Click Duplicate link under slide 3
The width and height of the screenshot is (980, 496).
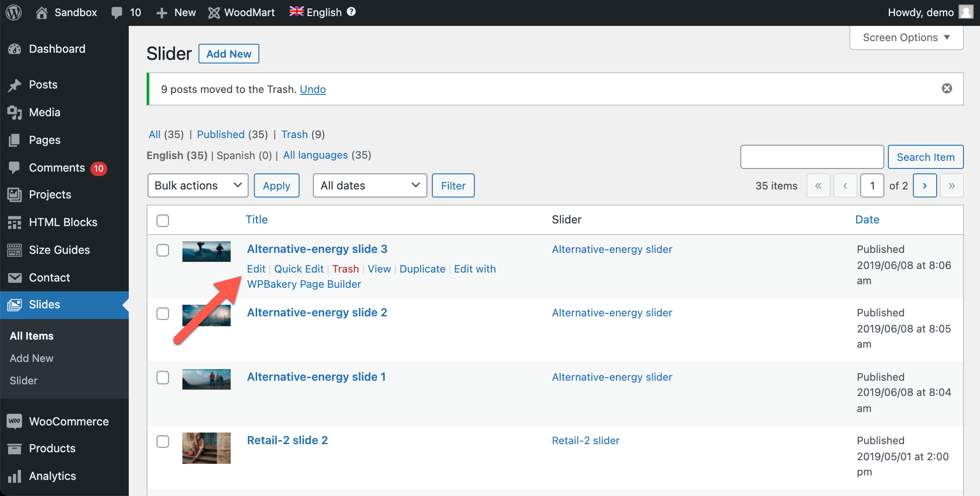[x=422, y=269]
